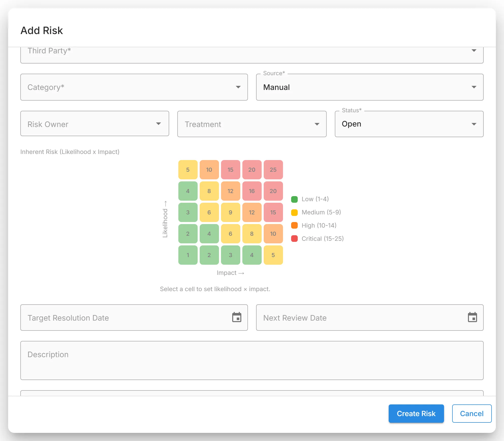Pick cell 5 at likelihood 1, impact 5
504x441 pixels.
point(273,255)
